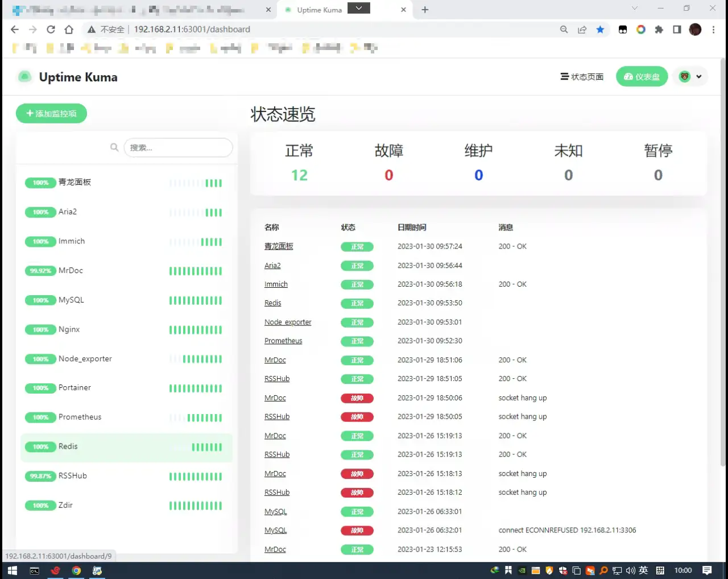Select Immich in the monitor sidebar list
This screenshot has height=579, width=728.
126,242
